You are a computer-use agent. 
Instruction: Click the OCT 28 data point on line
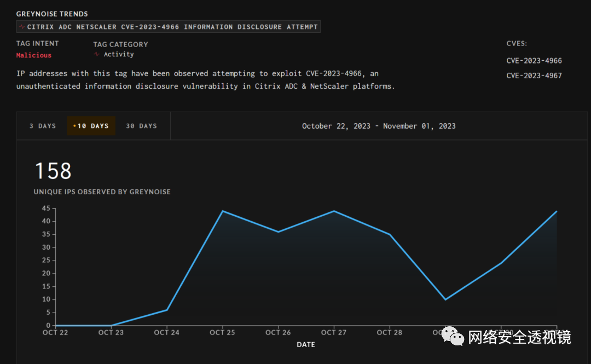(x=390, y=235)
